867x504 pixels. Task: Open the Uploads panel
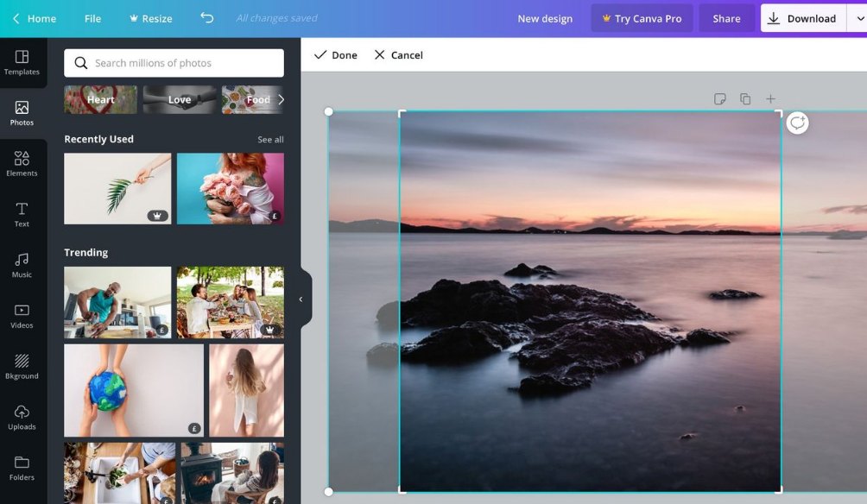click(x=22, y=418)
